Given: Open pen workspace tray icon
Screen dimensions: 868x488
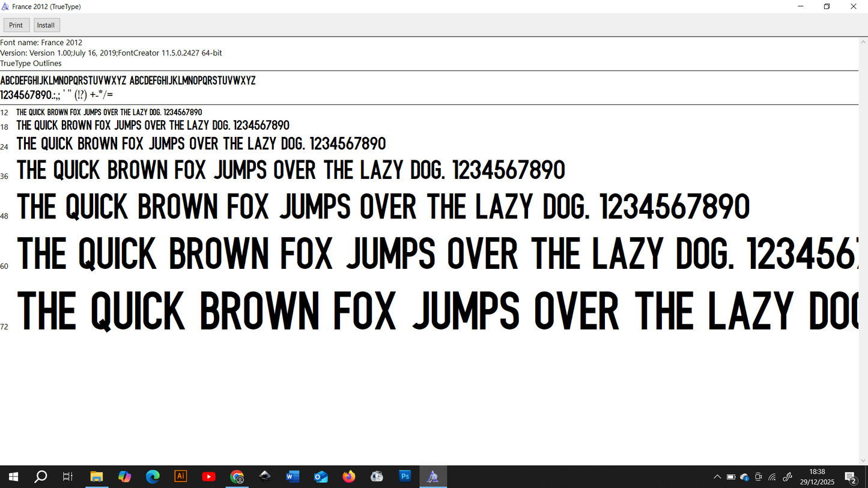Looking at the screenshot, I should point(788,477).
